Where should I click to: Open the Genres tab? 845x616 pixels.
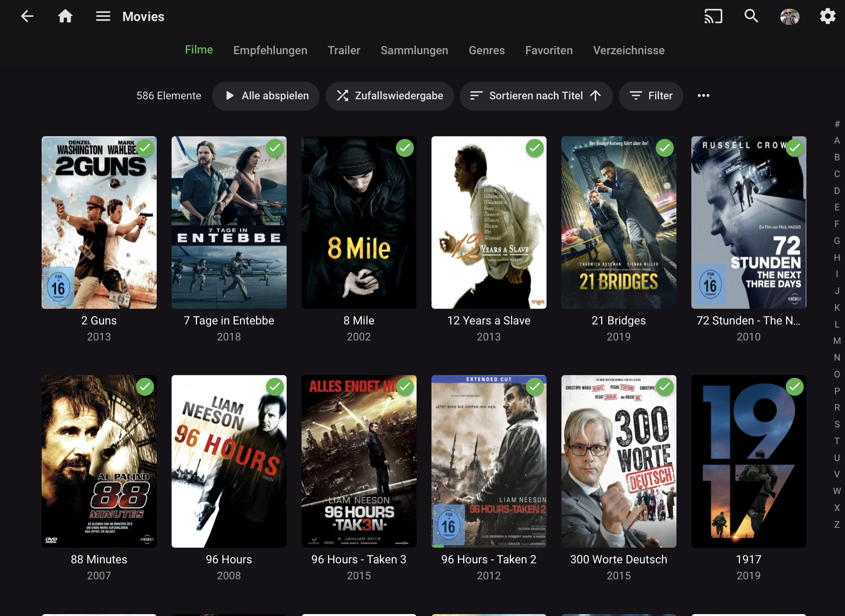[487, 50]
